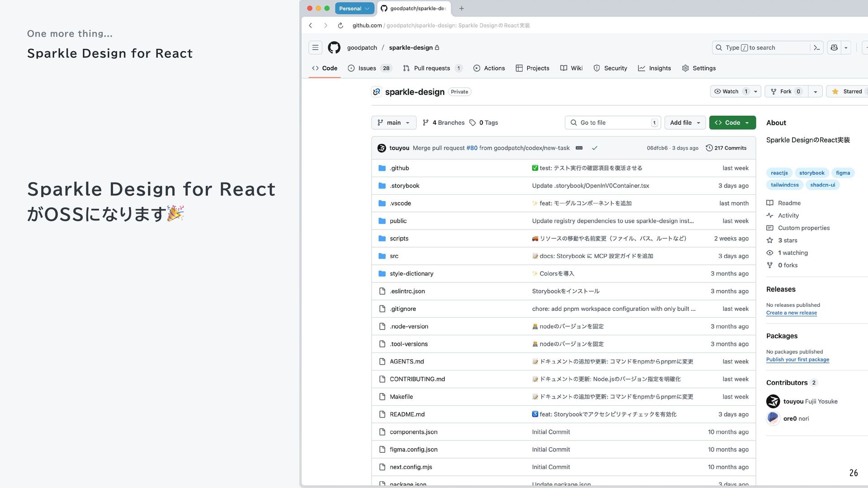Open the Personal profile dropdown
Viewport: 868px width, 488px height.
click(x=354, y=8)
